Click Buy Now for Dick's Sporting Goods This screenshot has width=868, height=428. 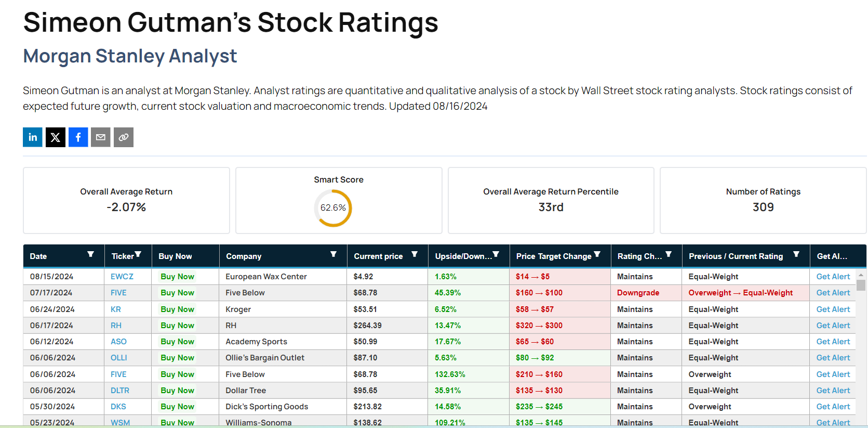click(x=177, y=407)
